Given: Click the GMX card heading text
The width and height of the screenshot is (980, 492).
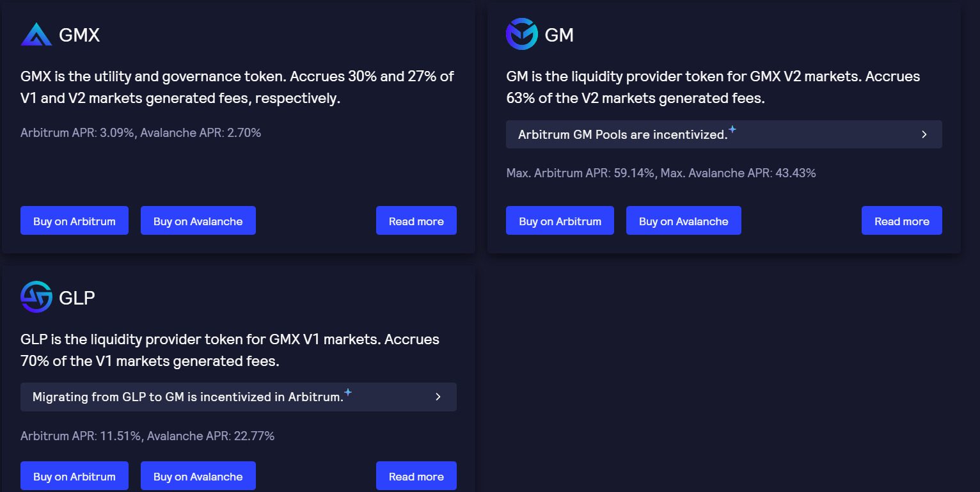Looking at the screenshot, I should [79, 35].
